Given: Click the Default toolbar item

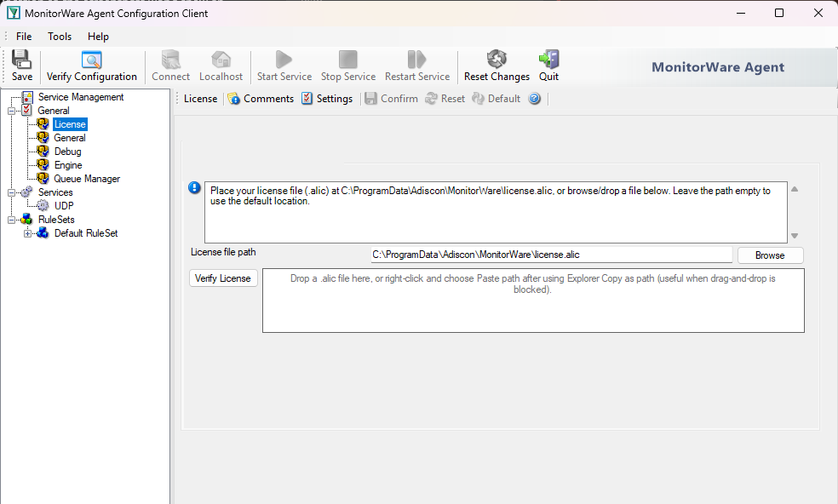Looking at the screenshot, I should (x=496, y=99).
